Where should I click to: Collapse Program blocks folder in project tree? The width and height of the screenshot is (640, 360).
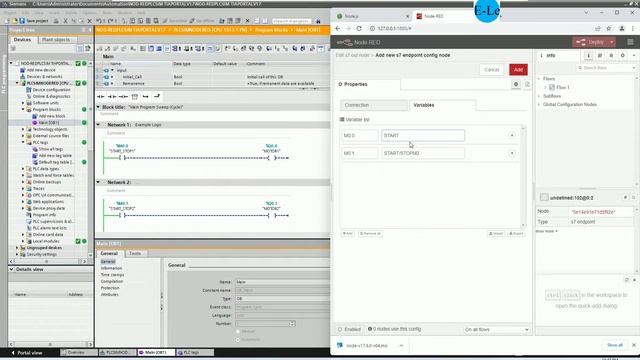[23, 109]
